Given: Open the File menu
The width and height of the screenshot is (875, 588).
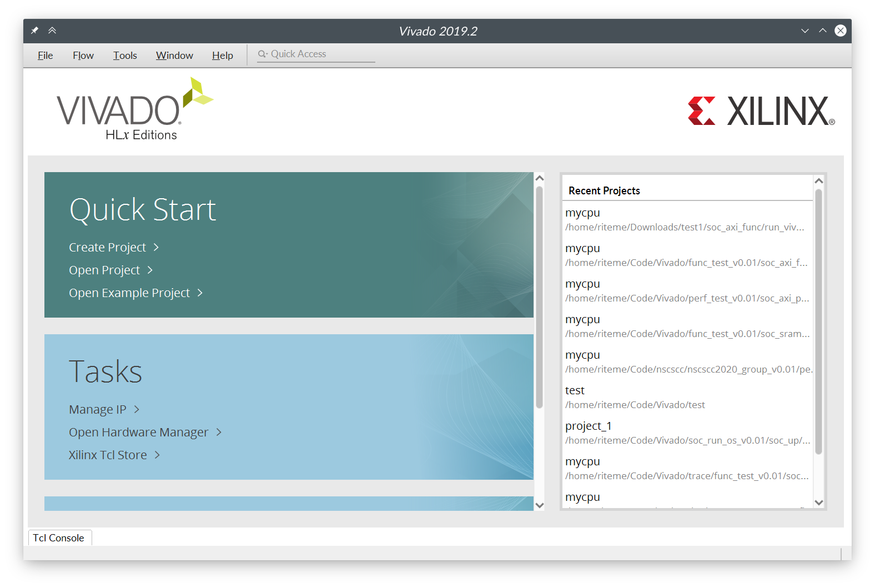Looking at the screenshot, I should coord(45,56).
